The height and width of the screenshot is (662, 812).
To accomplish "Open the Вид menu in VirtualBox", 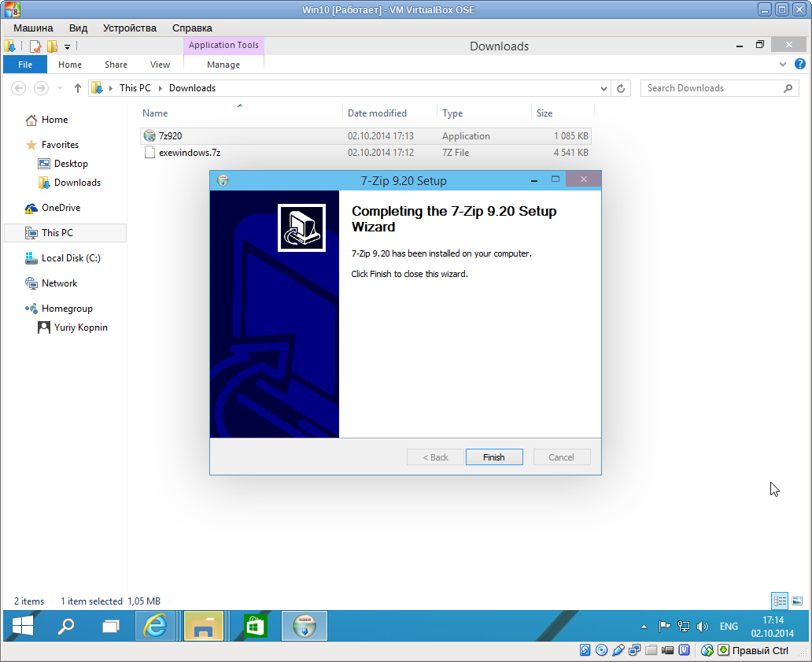I will click(x=78, y=28).
